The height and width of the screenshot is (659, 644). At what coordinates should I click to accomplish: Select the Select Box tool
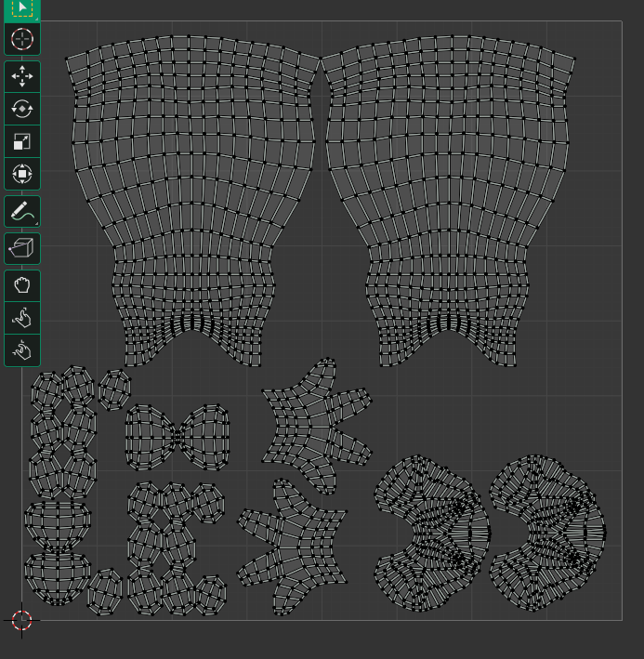(22, 9)
